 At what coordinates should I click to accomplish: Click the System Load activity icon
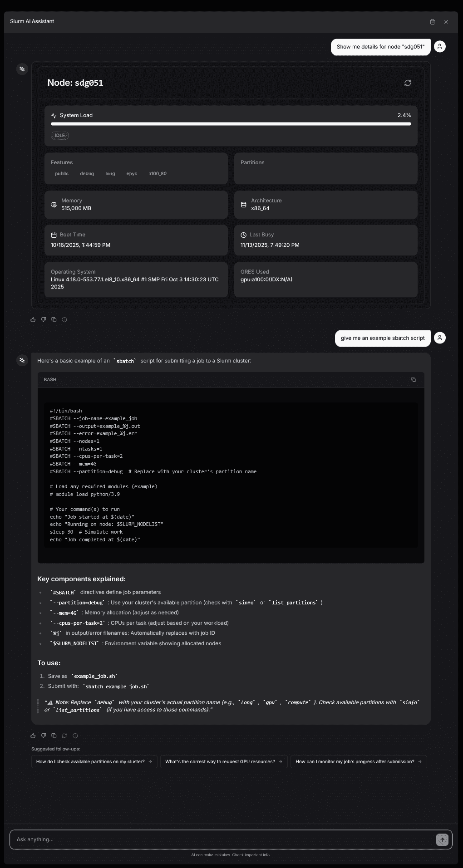[54, 116]
